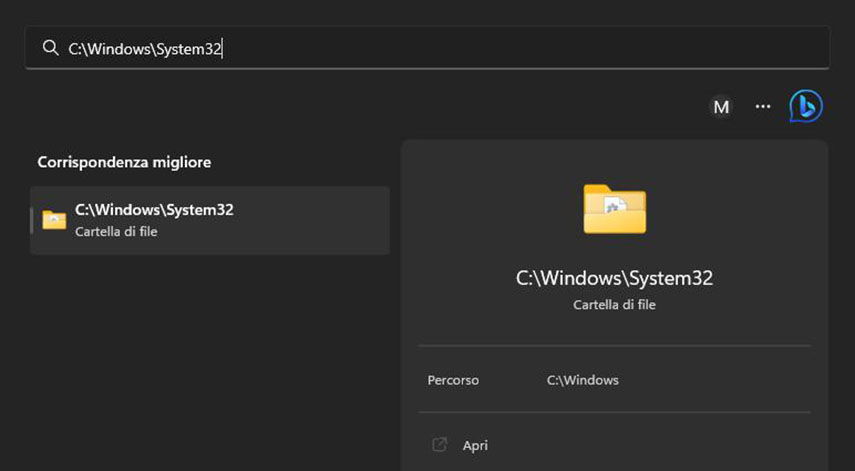Click the selection accent bar on the result
855x471 pixels.
[33, 220]
